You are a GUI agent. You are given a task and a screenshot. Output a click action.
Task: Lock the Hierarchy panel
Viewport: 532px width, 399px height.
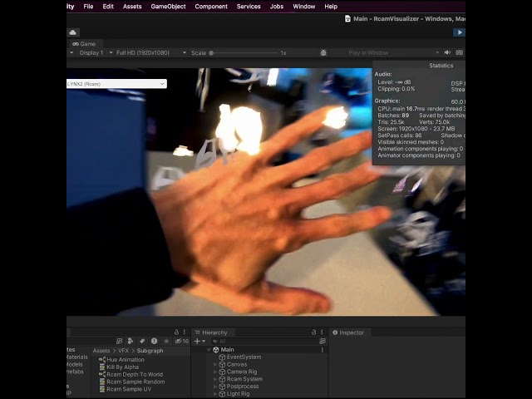point(314,332)
